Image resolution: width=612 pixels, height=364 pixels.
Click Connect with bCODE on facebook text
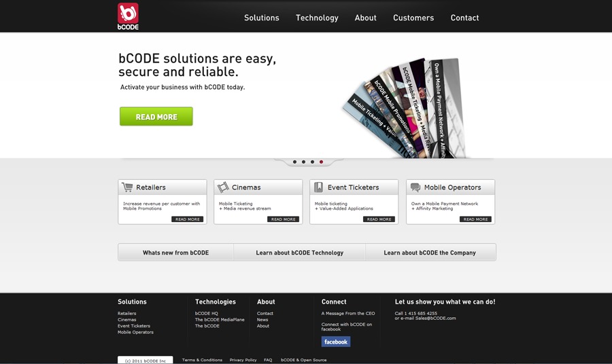347,327
